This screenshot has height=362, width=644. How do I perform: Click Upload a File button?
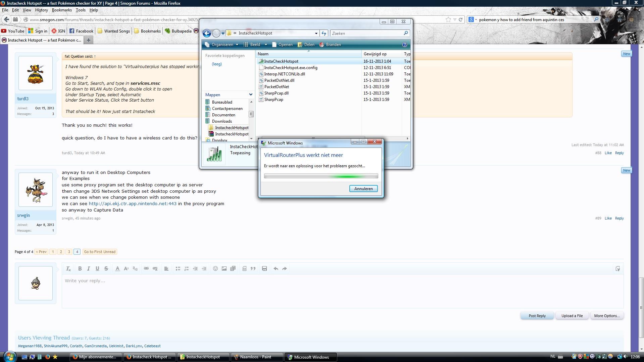[x=572, y=316]
